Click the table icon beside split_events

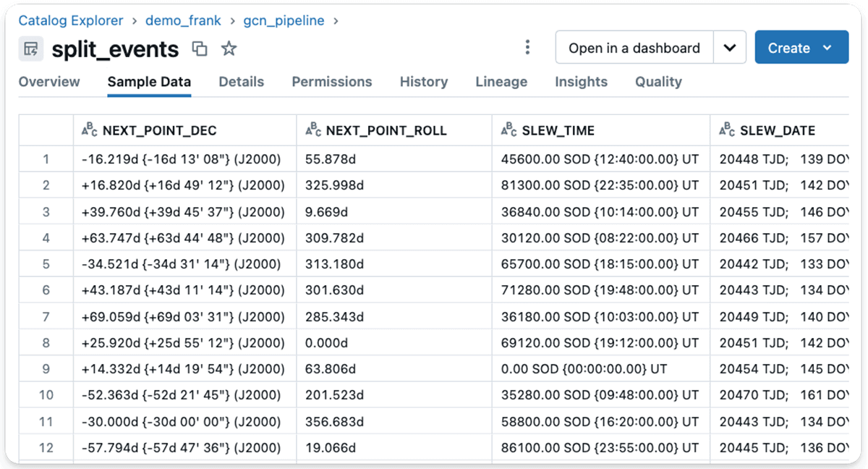pyautogui.click(x=30, y=49)
